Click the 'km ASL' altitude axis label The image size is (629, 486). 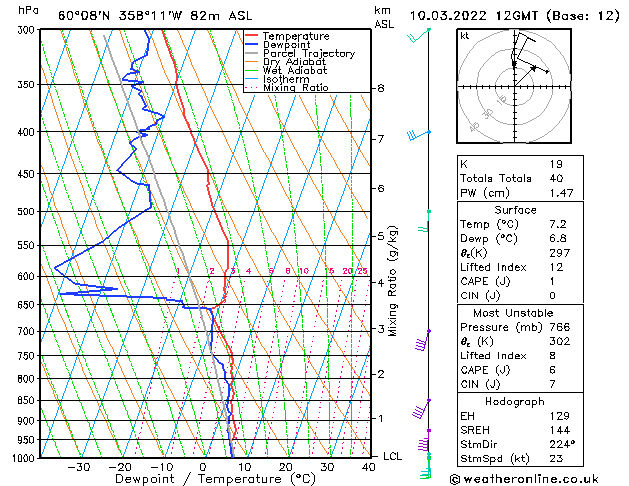click(384, 17)
